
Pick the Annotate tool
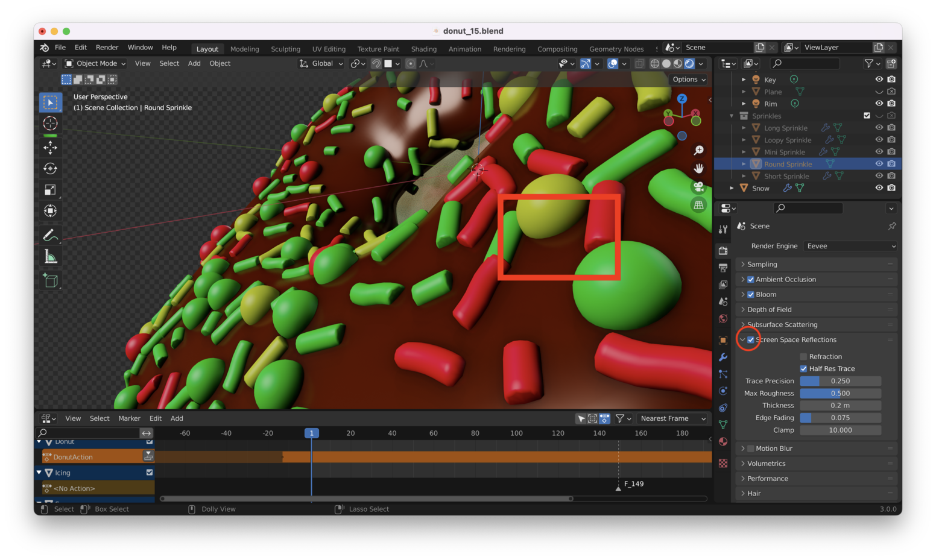[50, 234]
